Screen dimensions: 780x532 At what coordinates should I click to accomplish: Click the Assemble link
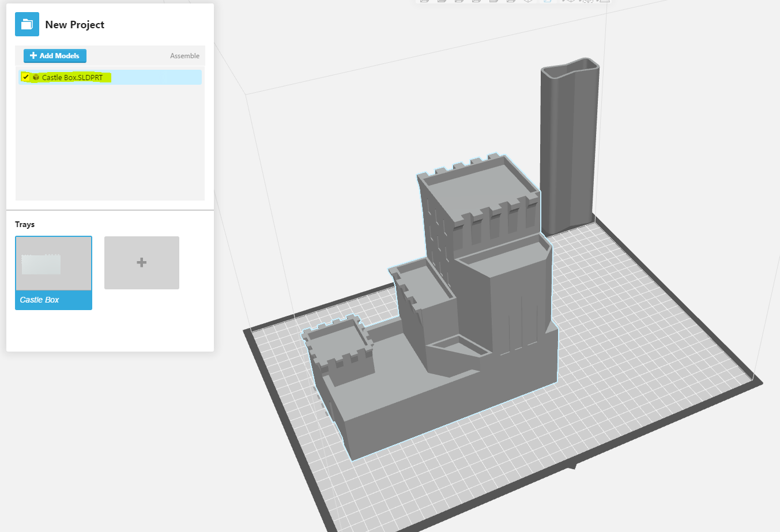pyautogui.click(x=184, y=56)
